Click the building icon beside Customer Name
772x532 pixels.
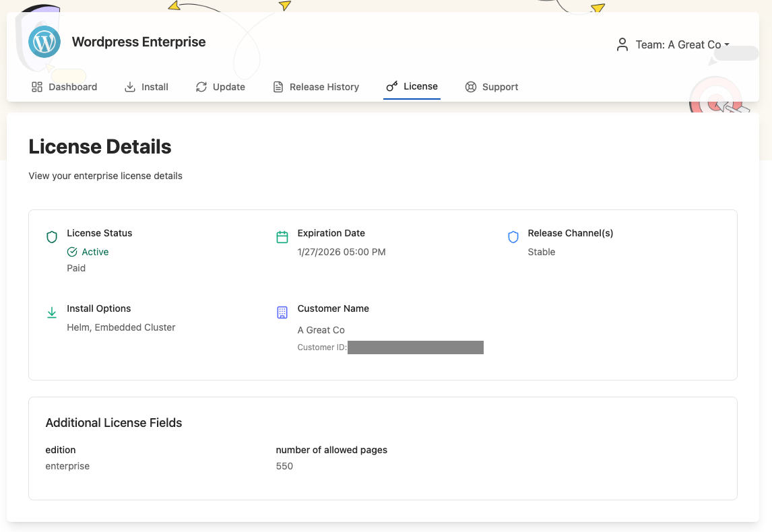point(282,312)
